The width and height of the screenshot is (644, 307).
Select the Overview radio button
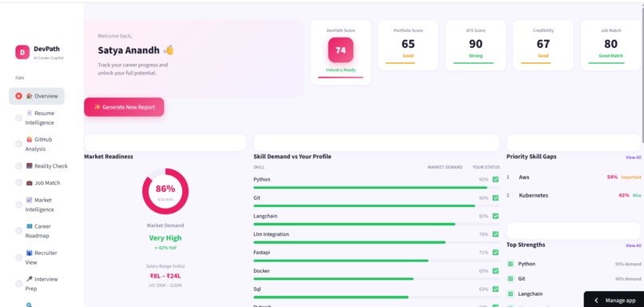[18, 96]
